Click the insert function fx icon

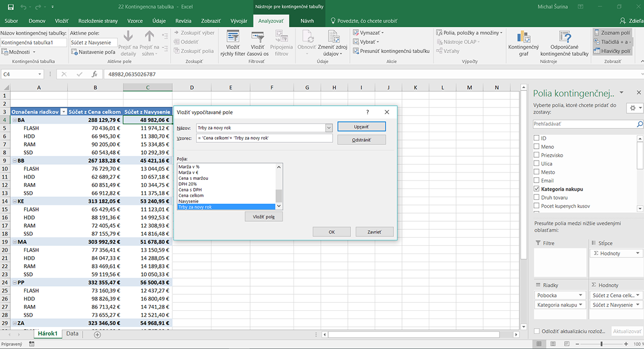(x=94, y=74)
